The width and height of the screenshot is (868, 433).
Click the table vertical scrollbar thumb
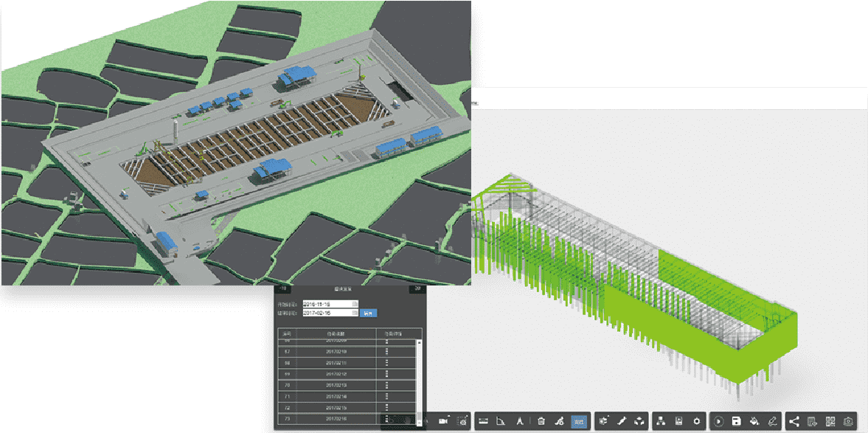pos(419,415)
